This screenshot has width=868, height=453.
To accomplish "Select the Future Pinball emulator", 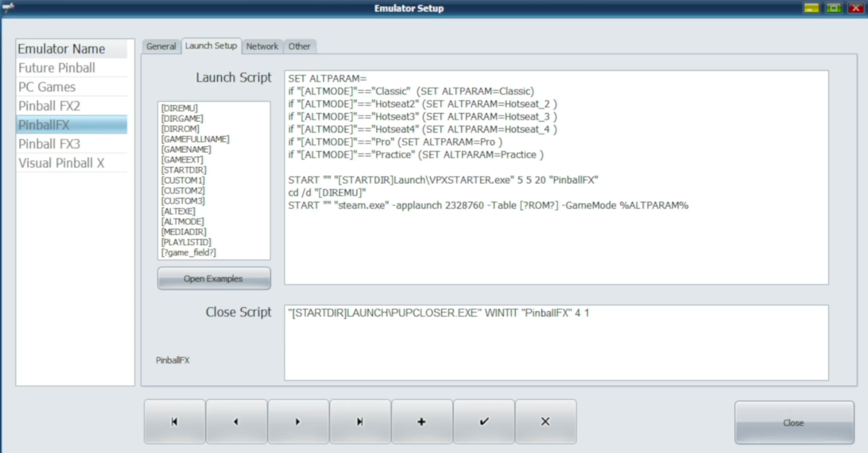I will [x=56, y=68].
